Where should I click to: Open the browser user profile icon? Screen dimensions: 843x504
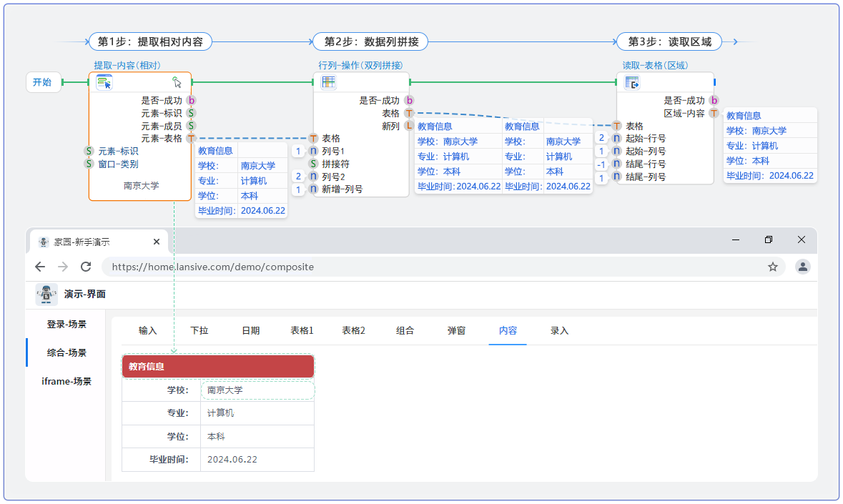pos(803,267)
